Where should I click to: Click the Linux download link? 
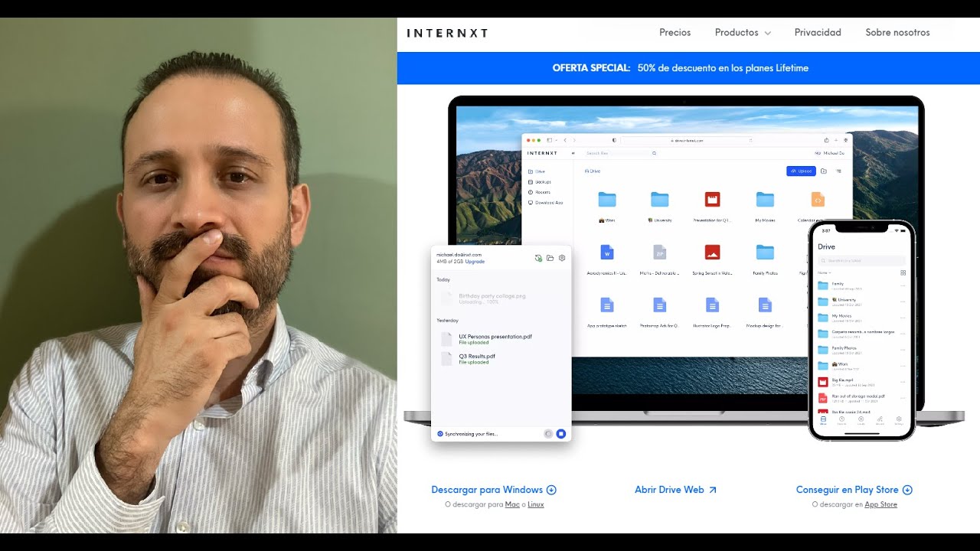[536, 505]
